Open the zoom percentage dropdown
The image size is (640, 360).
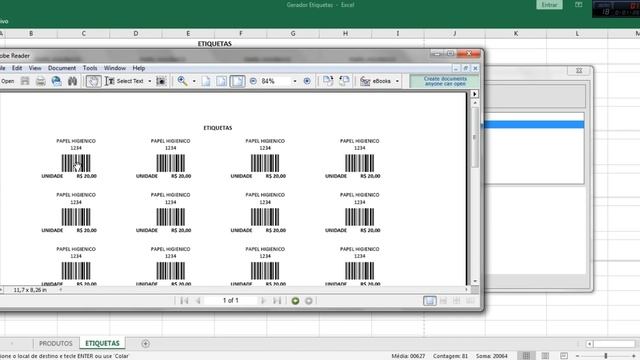coord(295,81)
